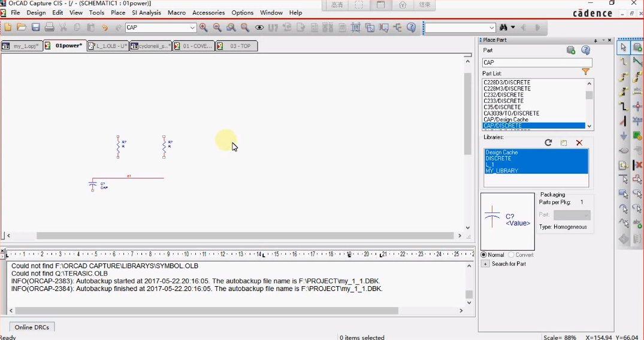The width and height of the screenshot is (644, 340).
Task: Click the Refresh libraries button
Action: 548,142
